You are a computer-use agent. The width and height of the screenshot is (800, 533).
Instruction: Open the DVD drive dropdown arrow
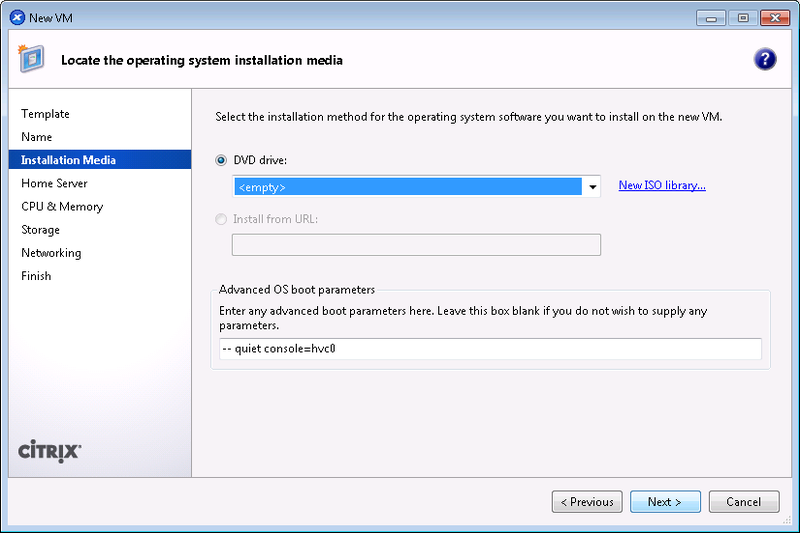592,187
